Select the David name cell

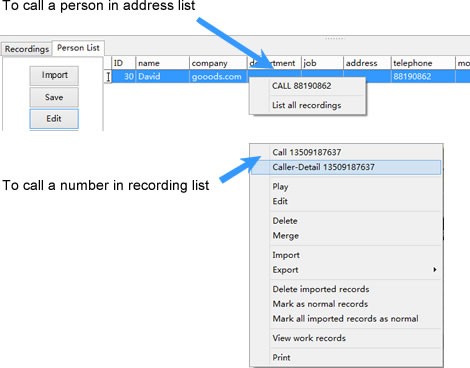(x=162, y=77)
